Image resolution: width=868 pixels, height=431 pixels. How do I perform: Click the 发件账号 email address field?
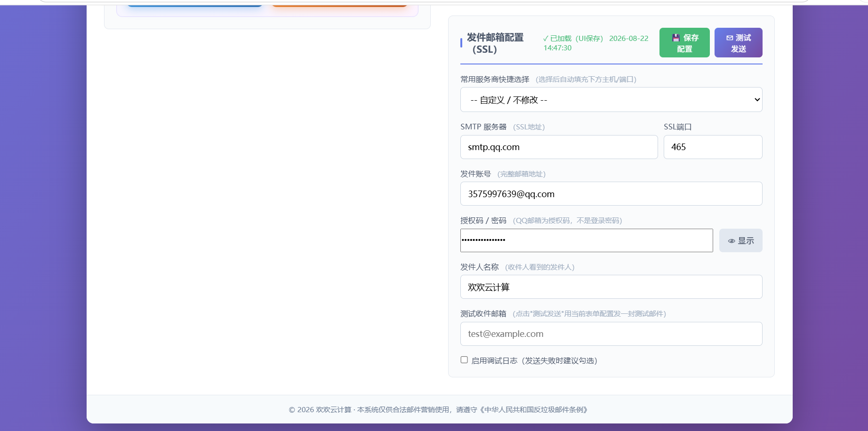click(611, 194)
